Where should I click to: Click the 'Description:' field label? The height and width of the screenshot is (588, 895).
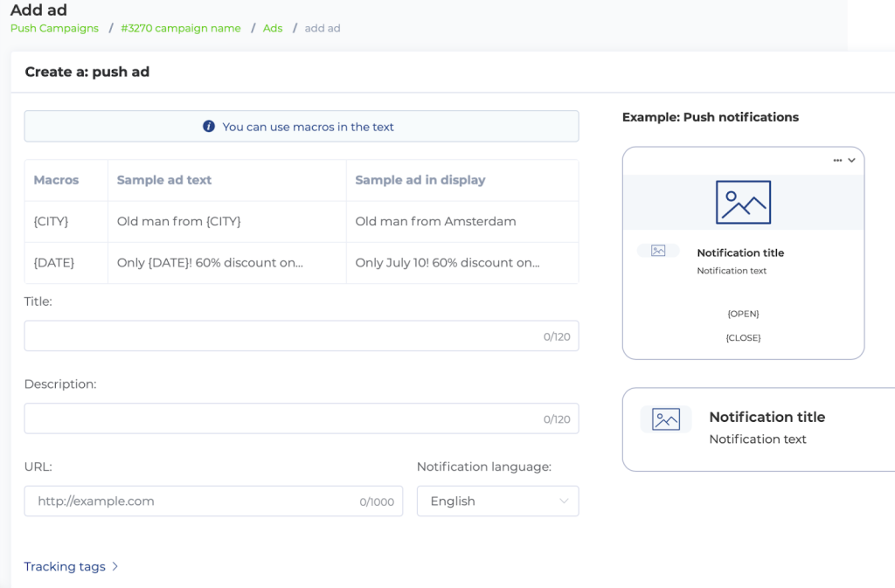point(60,384)
